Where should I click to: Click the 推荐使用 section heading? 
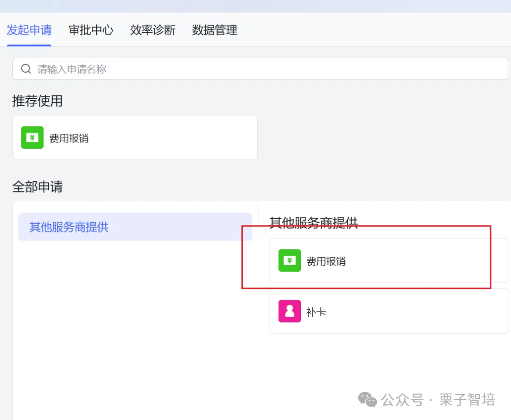[37, 101]
